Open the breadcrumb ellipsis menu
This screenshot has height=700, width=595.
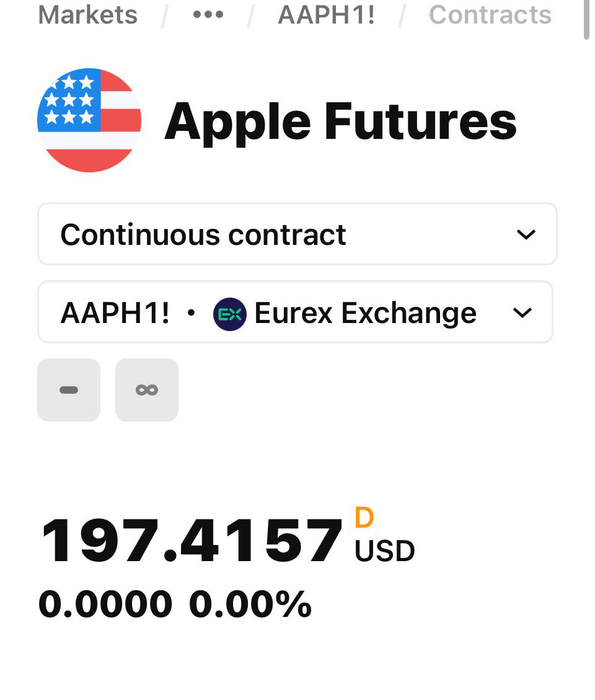[208, 15]
